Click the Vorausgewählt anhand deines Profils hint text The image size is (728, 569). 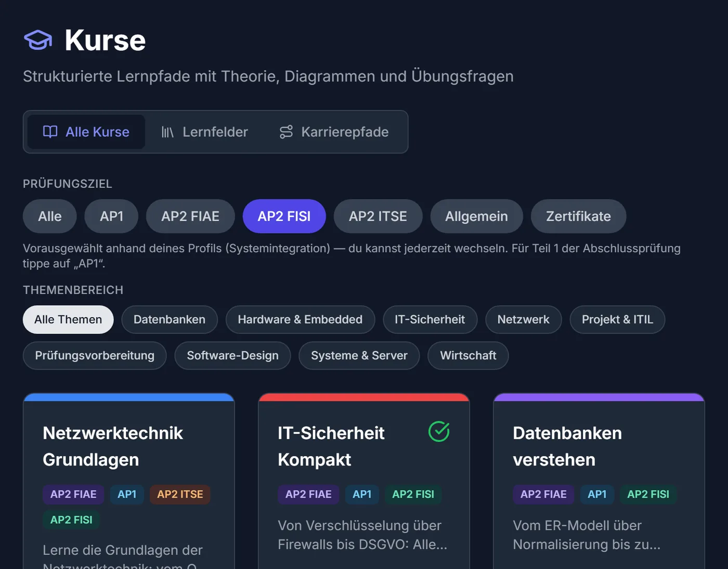[x=352, y=256]
